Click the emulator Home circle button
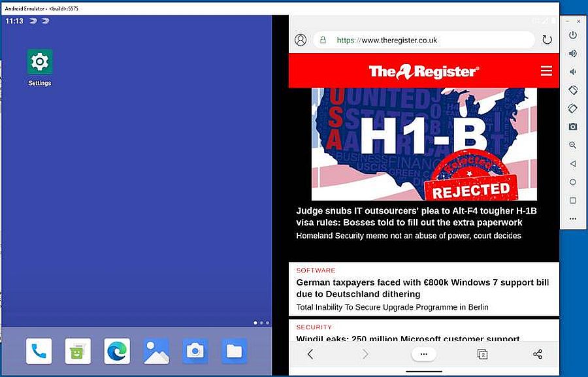Image resolution: width=588 pixels, height=377 pixels. click(572, 182)
